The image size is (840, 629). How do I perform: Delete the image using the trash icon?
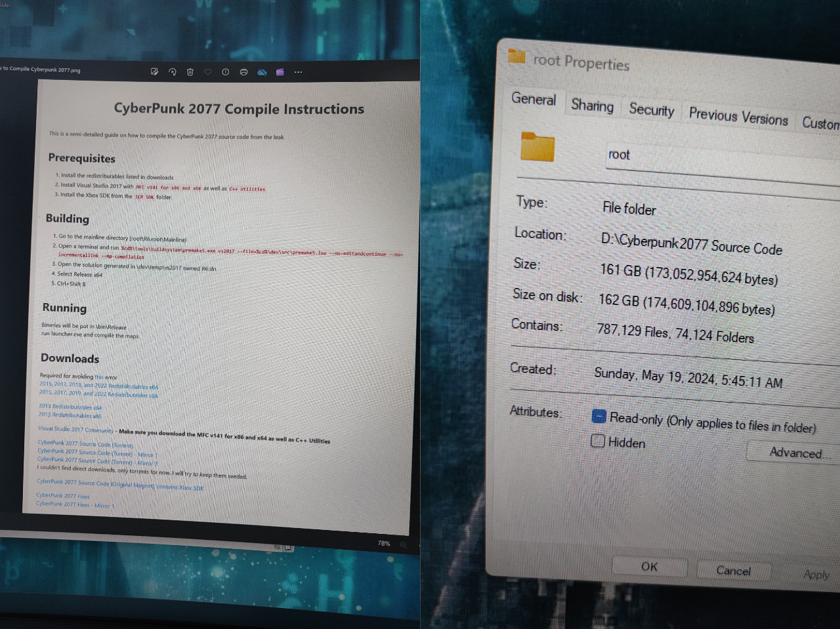point(190,71)
